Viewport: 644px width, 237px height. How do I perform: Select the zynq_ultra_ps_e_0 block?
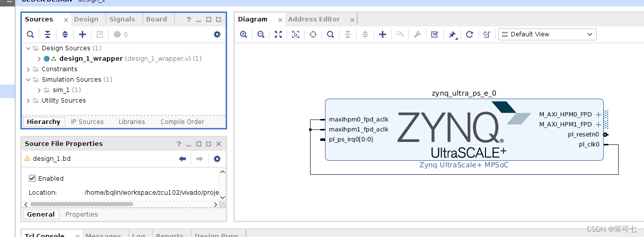click(464, 129)
